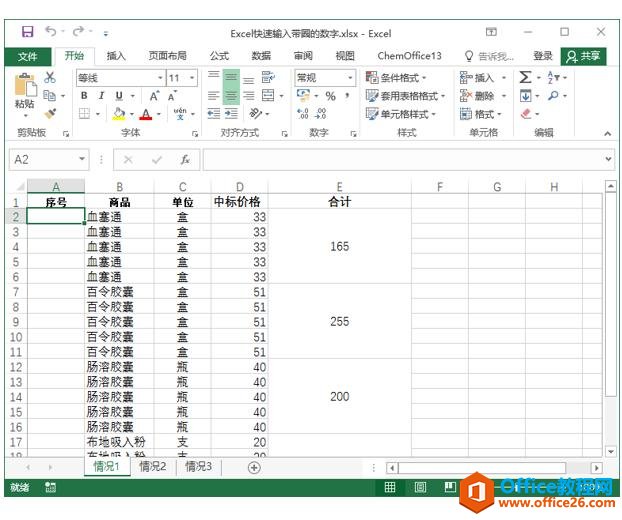Switch to sheet tab 情况2
This screenshot has width=622, height=520.
(153, 466)
